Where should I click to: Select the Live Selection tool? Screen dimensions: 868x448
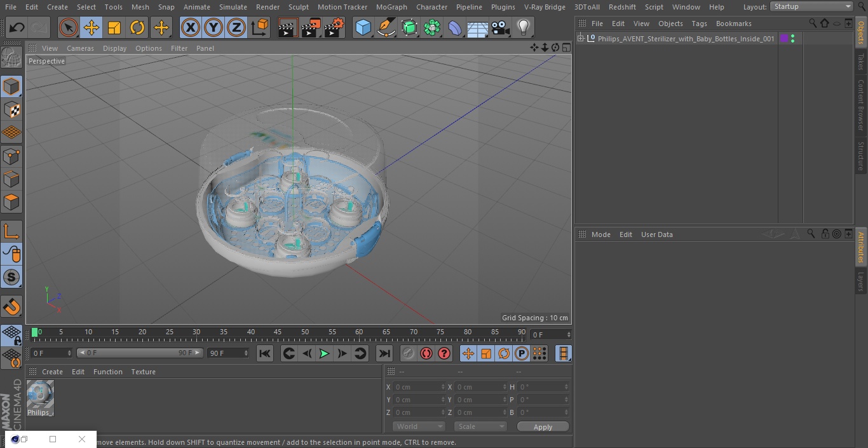coord(68,27)
